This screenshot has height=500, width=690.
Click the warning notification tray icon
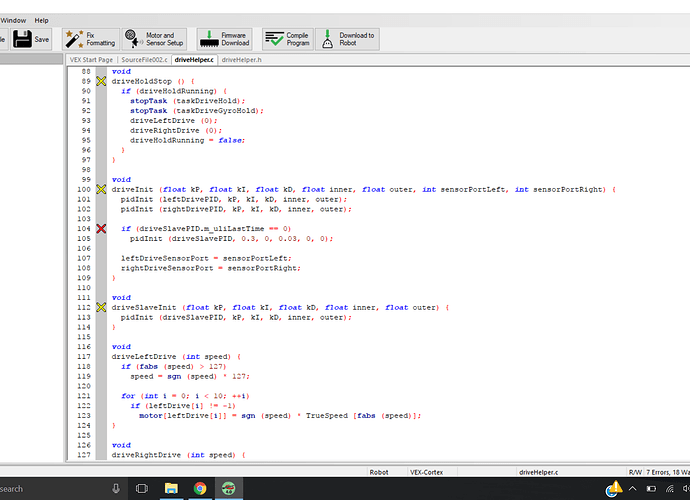click(613, 488)
